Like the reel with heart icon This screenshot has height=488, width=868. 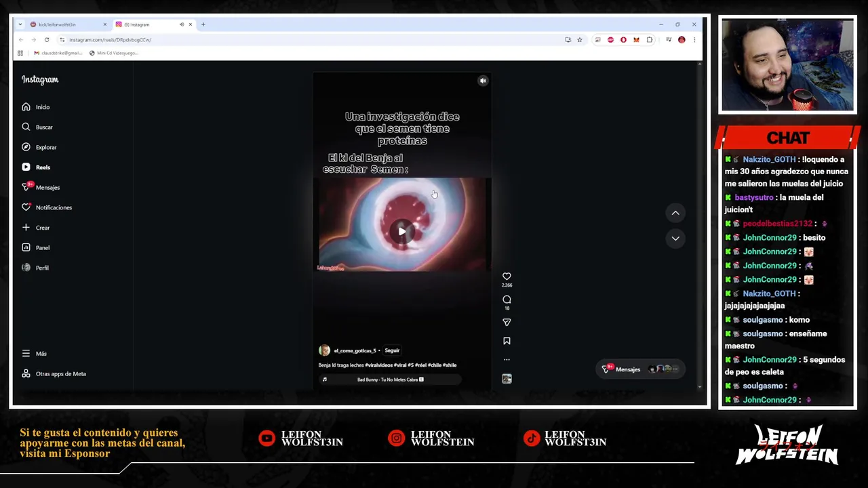(x=507, y=277)
